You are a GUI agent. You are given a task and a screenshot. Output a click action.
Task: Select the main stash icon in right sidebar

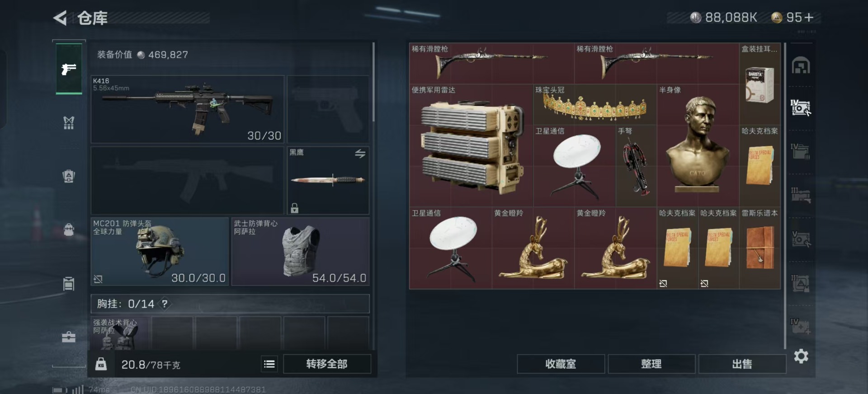801,66
